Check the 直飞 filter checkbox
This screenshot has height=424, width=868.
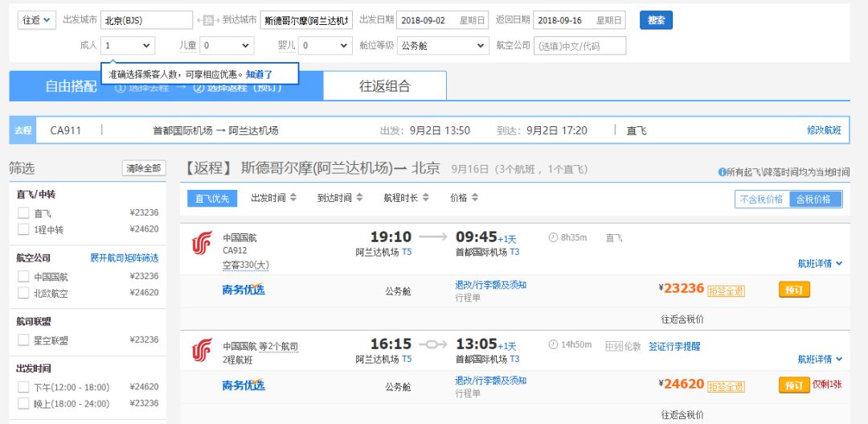click(x=23, y=213)
